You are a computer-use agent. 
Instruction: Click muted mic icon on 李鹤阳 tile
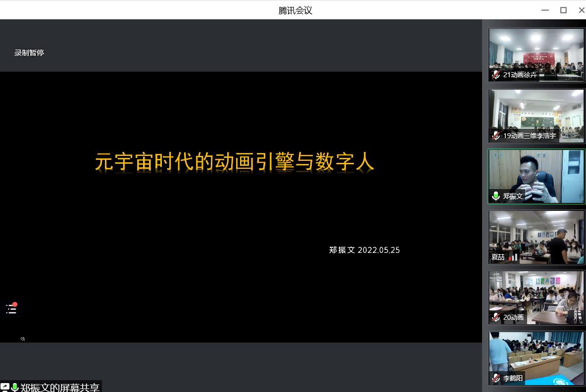[496, 378]
